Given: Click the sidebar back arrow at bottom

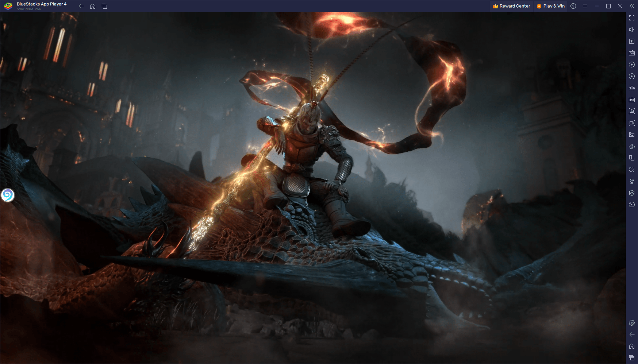Looking at the screenshot, I should (x=632, y=334).
